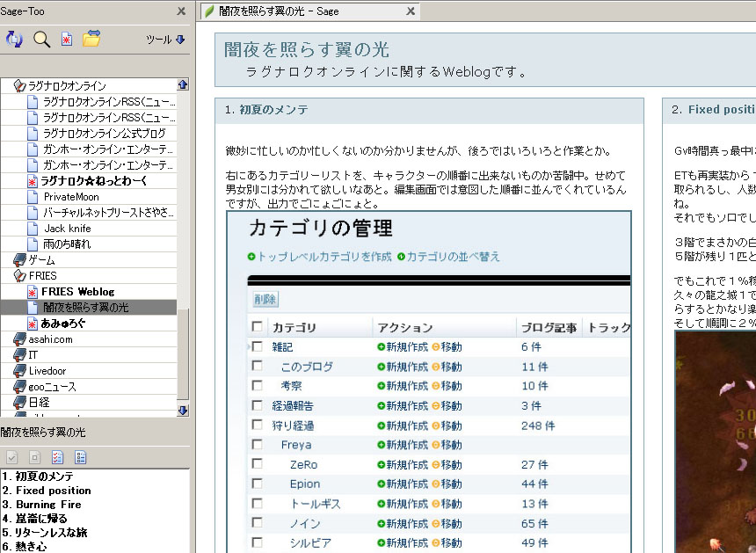Viewport: 756px width, 553px height.
Task: Click the unread star icon beside あみゅろぐ
Action: coord(33,324)
